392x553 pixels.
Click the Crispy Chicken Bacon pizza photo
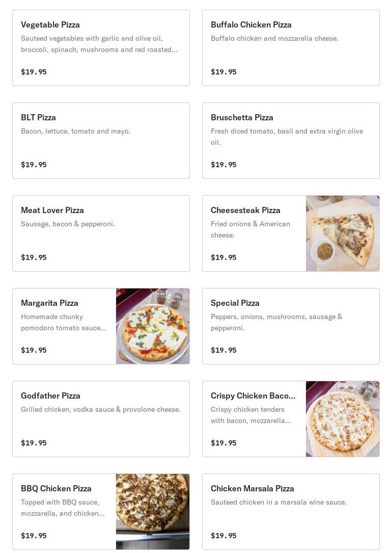[343, 419]
